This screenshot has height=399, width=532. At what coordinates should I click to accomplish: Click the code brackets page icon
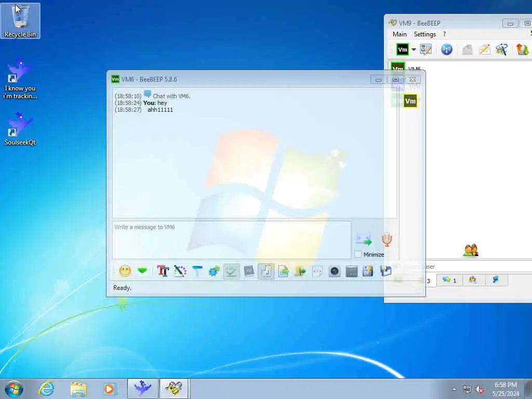coord(317,271)
